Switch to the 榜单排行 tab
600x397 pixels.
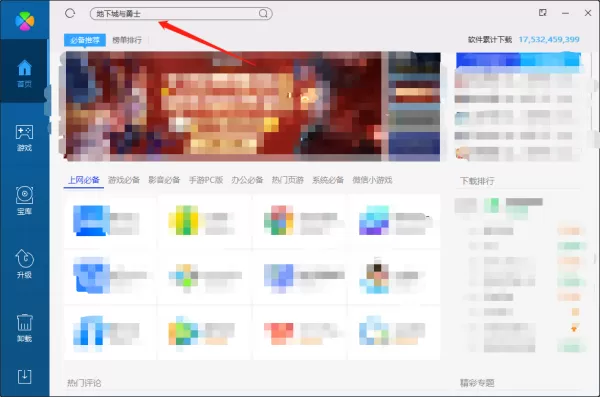coord(127,40)
